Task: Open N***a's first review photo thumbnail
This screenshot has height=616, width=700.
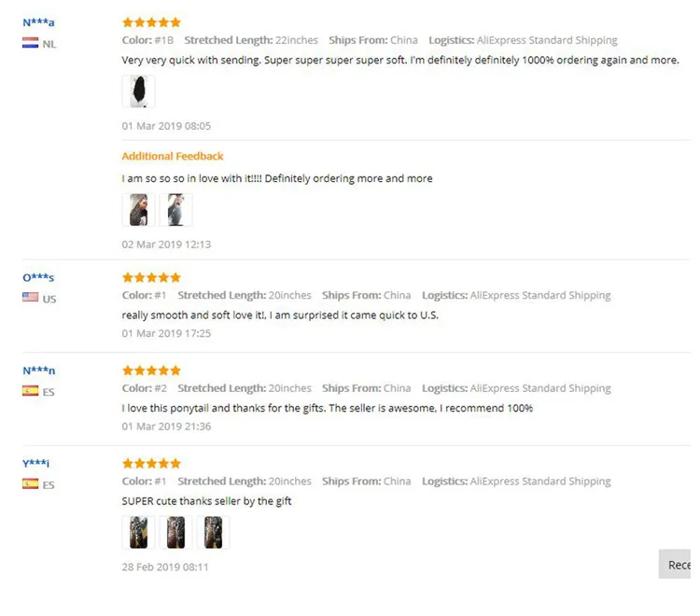Action: (x=139, y=91)
